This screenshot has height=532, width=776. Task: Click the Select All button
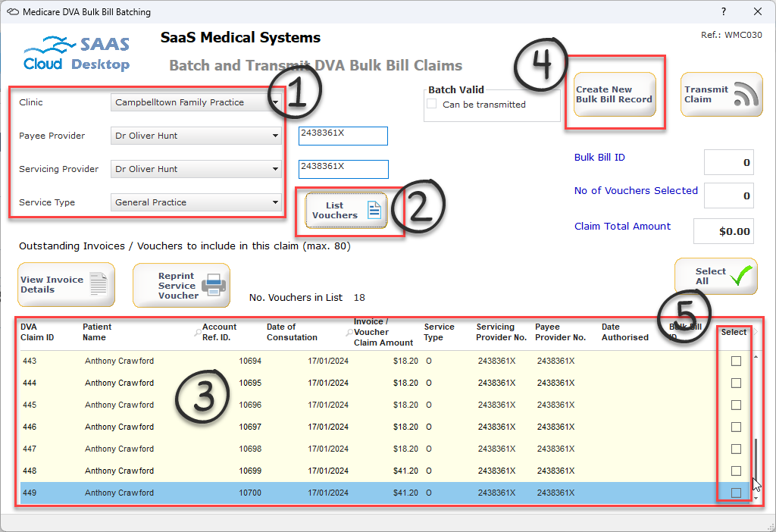[x=715, y=276]
